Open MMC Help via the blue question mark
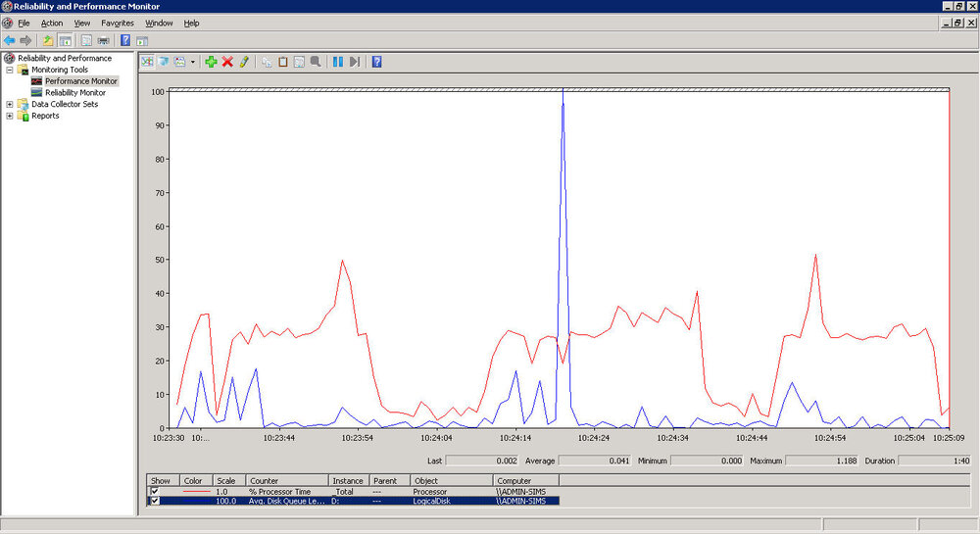This screenshot has width=980, height=534. pos(125,40)
